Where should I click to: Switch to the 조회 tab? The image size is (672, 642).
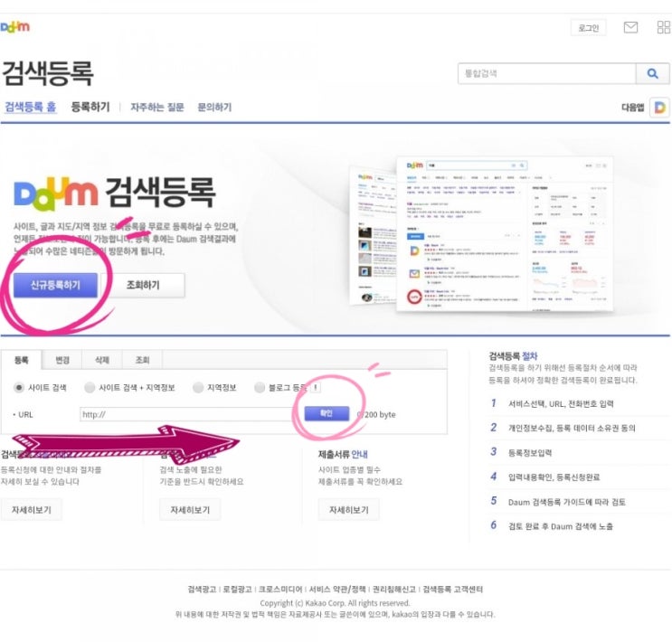[142, 360]
